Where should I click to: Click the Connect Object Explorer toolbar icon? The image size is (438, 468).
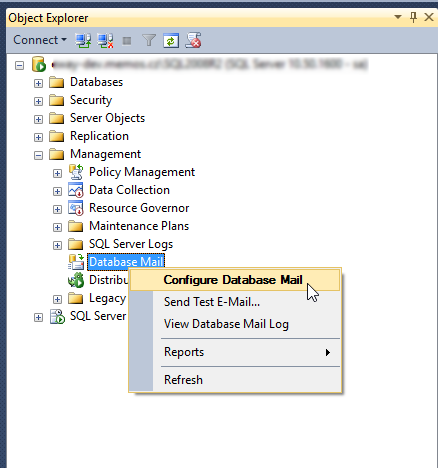[x=83, y=41]
